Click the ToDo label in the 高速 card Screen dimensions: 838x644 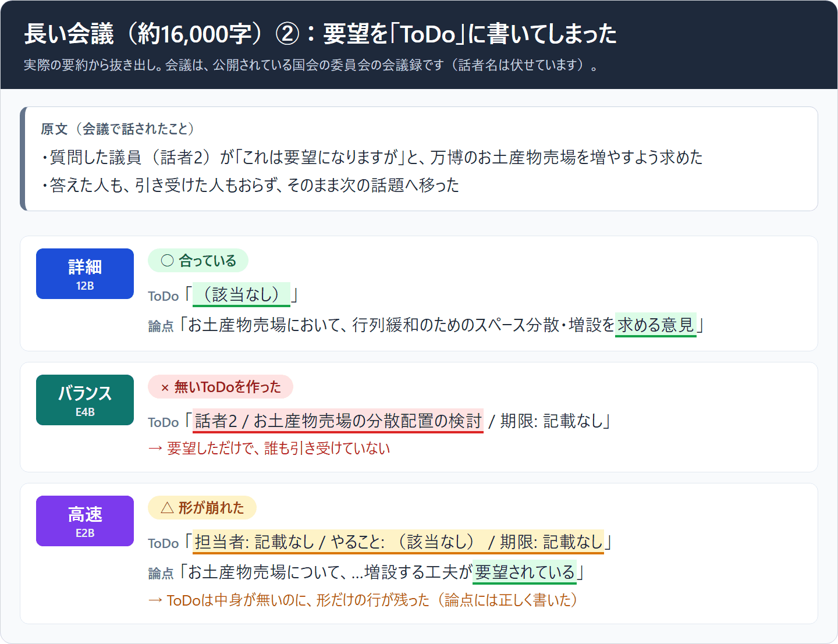164,543
